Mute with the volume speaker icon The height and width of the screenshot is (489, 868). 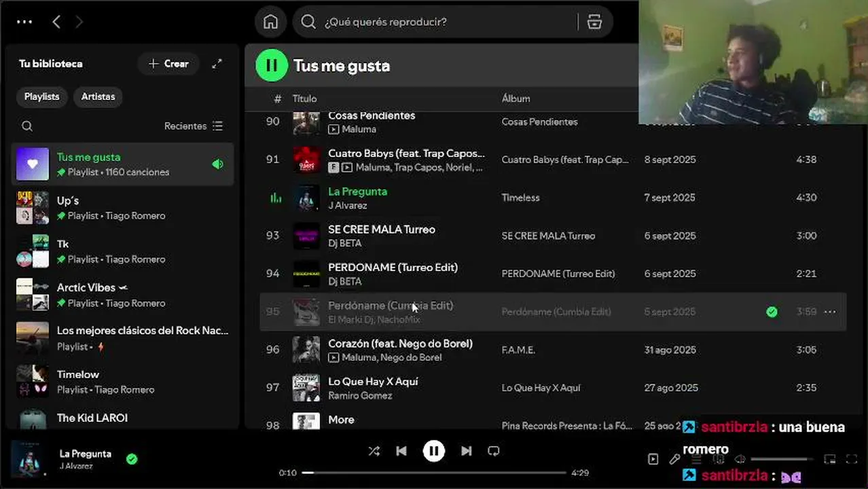(x=740, y=459)
